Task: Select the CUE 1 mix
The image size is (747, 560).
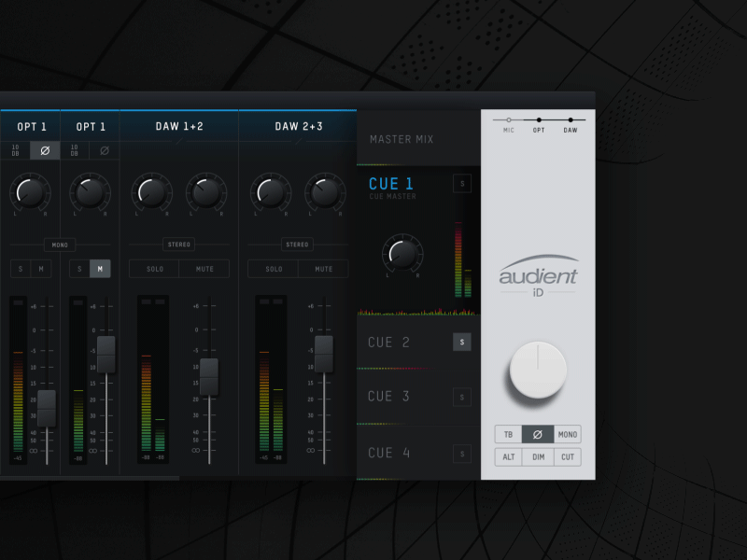Action: (x=391, y=184)
